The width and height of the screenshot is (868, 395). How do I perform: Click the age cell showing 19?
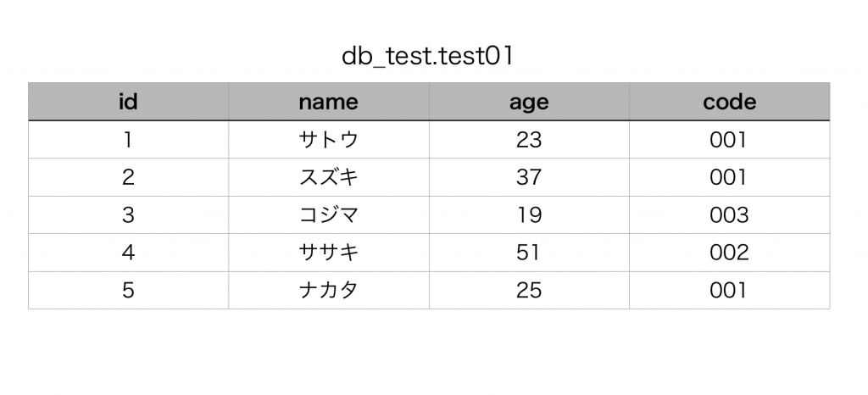point(529,215)
